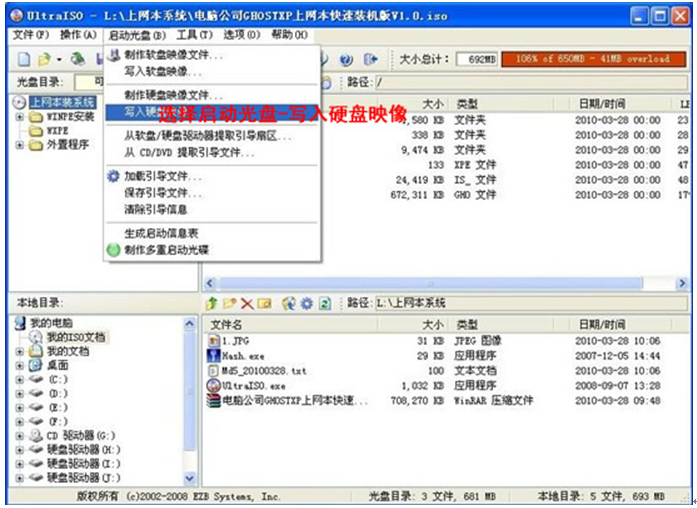Expand the 硬盘驱动器(H:) node
Viewport: 697px width, 508px height.
[x=20, y=450]
